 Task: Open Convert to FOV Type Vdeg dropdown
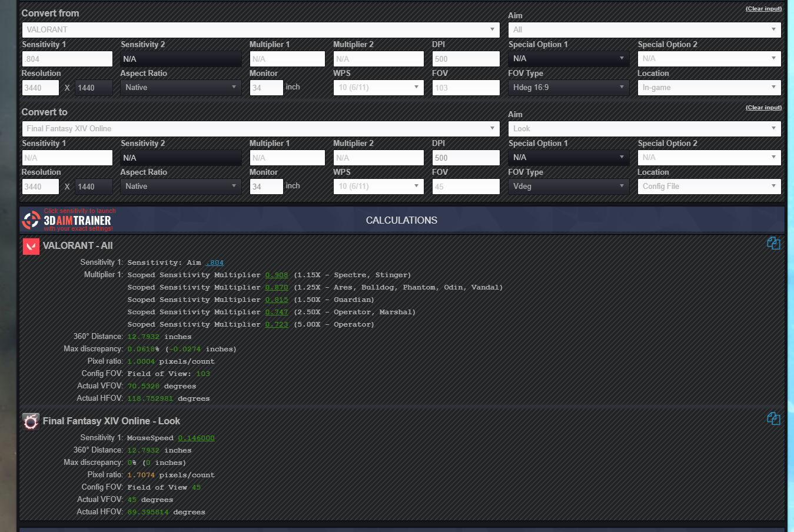tap(569, 186)
